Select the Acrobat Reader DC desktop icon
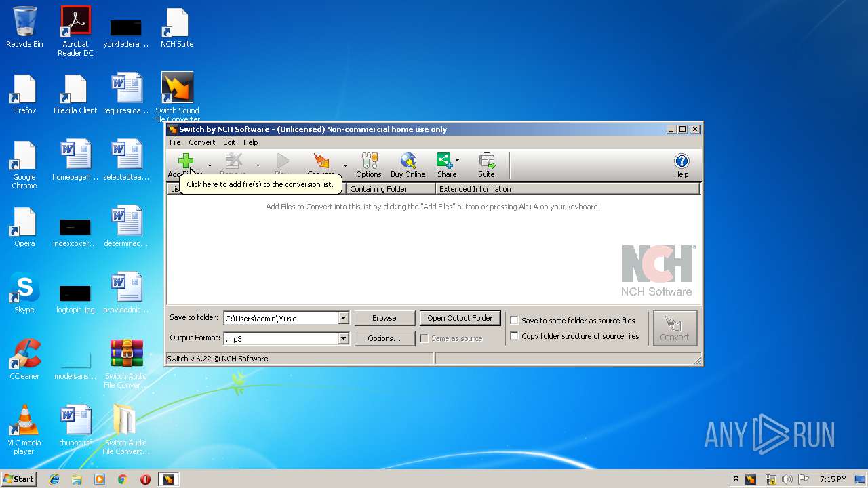Screen dimensions: 868x488 pos(75,31)
